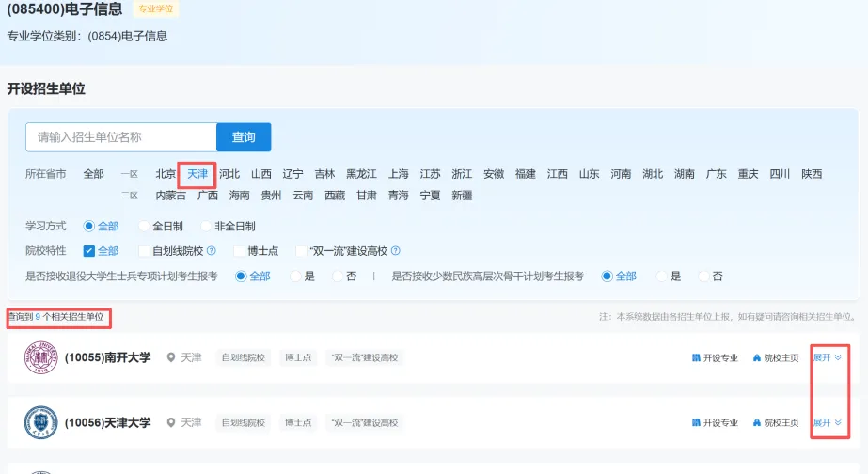This screenshot has height=474, width=868.
Task: Filter by province 河北
Action: (229, 174)
